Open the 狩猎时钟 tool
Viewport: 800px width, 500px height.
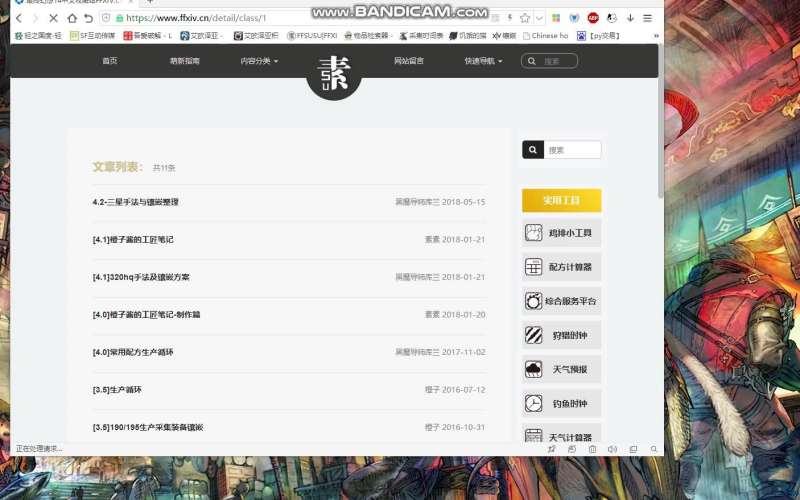point(561,335)
